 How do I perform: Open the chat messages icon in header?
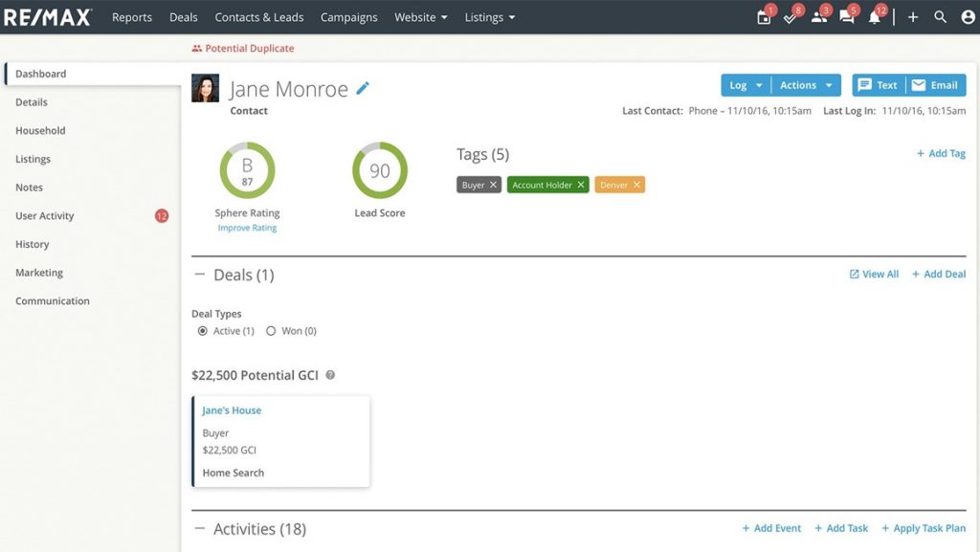(x=846, y=17)
